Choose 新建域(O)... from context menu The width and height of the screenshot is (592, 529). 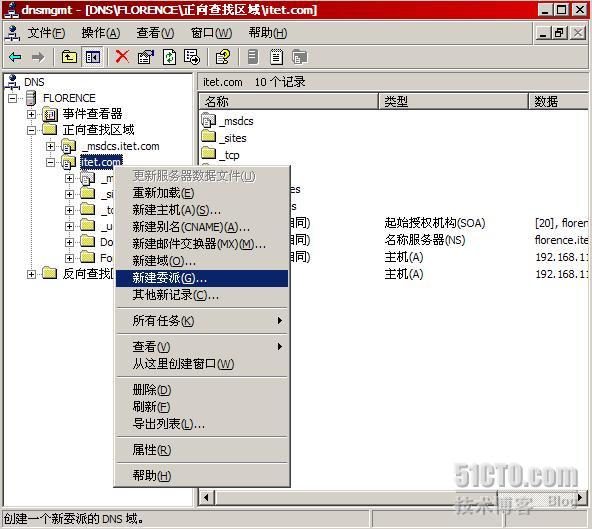click(x=202, y=261)
